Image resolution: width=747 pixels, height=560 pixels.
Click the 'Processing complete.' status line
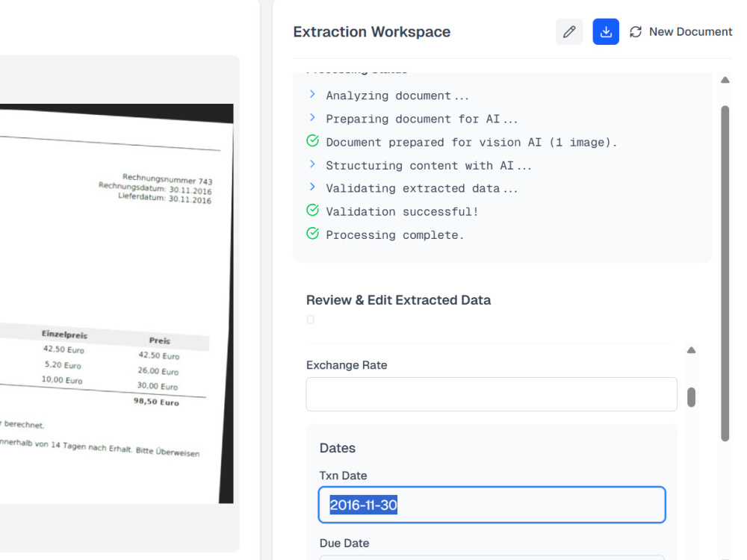tap(395, 234)
